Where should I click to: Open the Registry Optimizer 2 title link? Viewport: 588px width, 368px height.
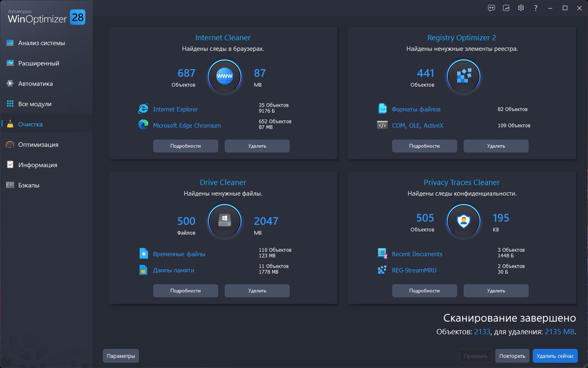(x=462, y=38)
